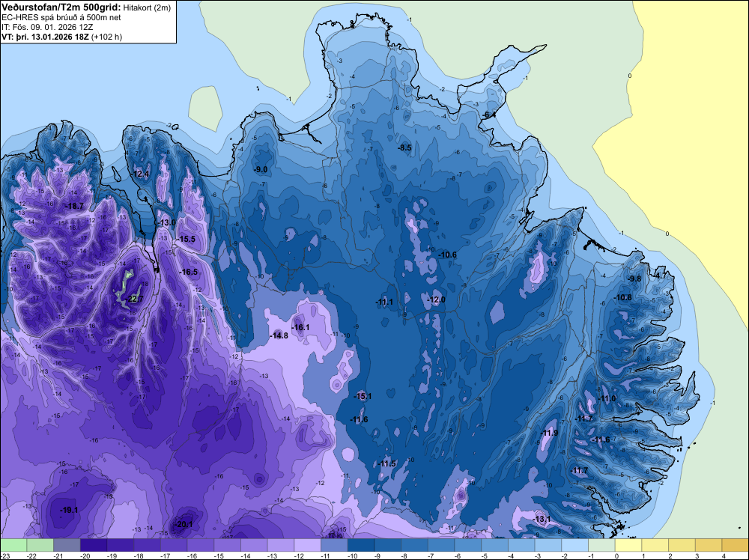
Task: Click the -18.7 temperature label
Action: (x=74, y=206)
